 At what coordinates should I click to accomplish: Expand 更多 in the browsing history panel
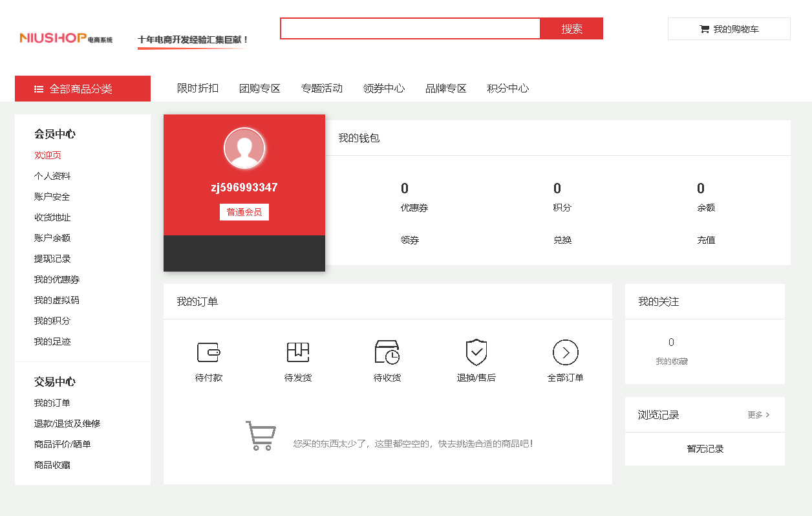coord(758,415)
